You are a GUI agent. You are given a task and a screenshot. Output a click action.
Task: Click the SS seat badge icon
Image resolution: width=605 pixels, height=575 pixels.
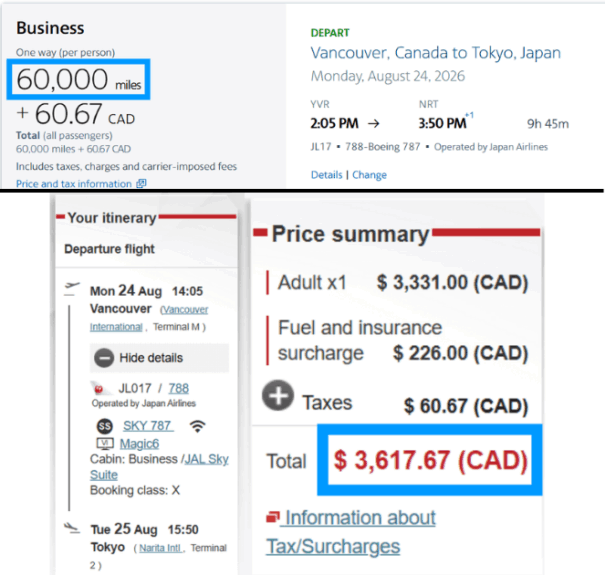pyautogui.click(x=103, y=426)
